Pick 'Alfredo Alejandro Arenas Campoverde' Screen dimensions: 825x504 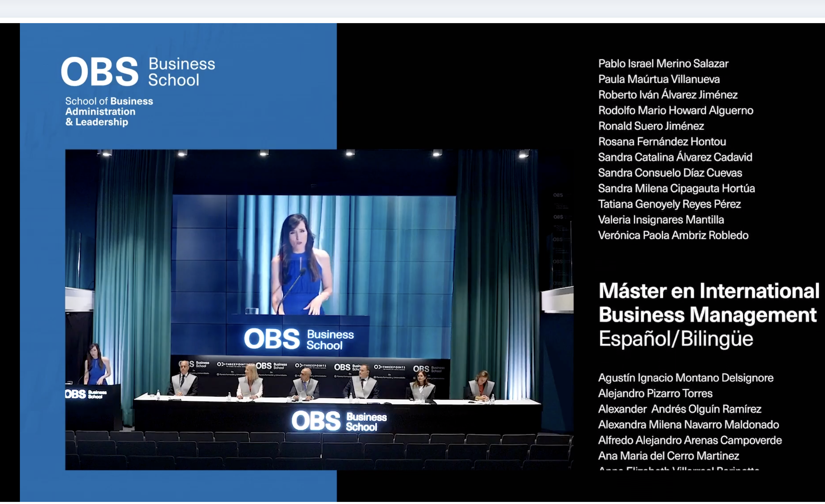pos(690,440)
